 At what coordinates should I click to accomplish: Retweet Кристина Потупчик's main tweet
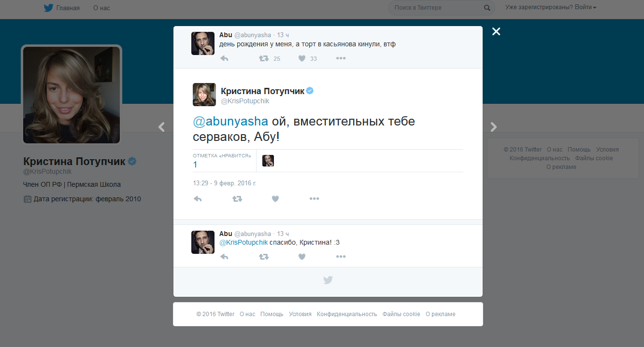(237, 198)
